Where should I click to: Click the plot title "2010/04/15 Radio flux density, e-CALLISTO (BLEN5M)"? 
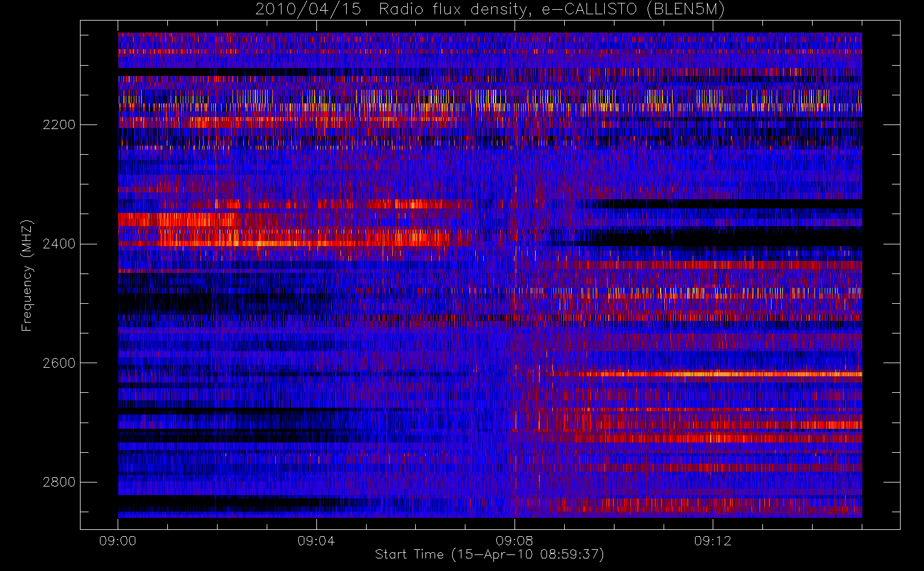click(490, 10)
